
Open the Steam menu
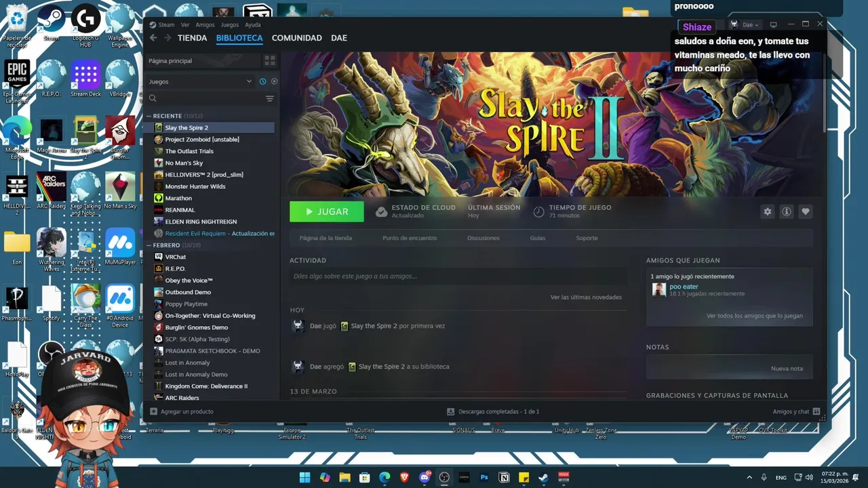tap(166, 24)
